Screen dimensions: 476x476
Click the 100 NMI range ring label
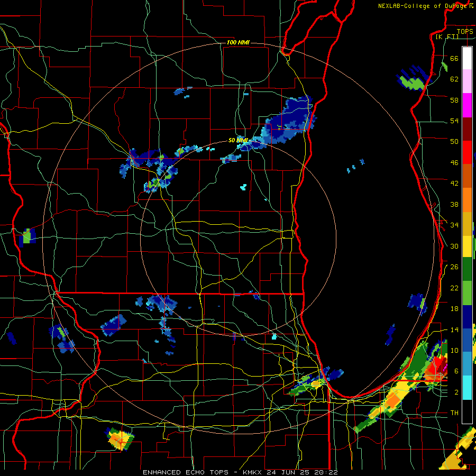tap(238, 42)
